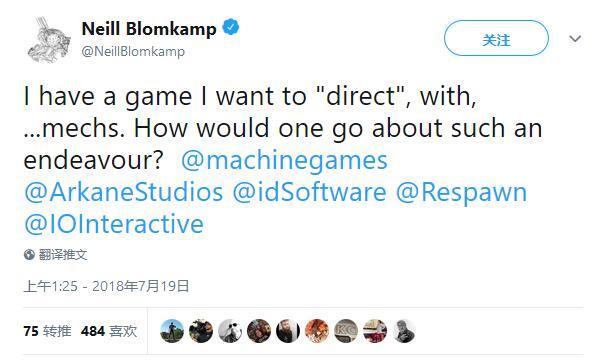
Task: View the 484 喜欢 likes list
Action: click(109, 331)
